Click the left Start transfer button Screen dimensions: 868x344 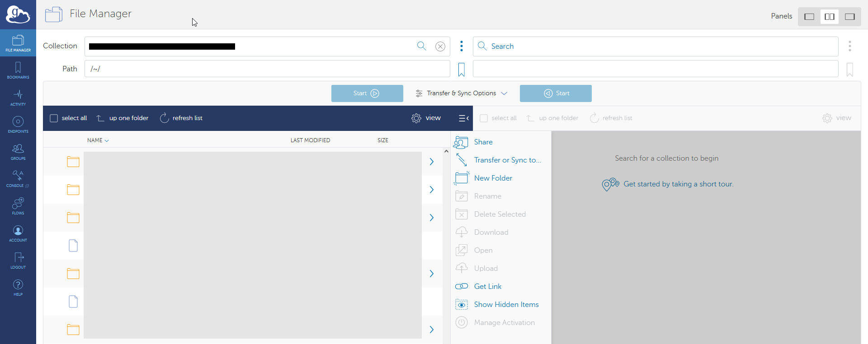367,93
